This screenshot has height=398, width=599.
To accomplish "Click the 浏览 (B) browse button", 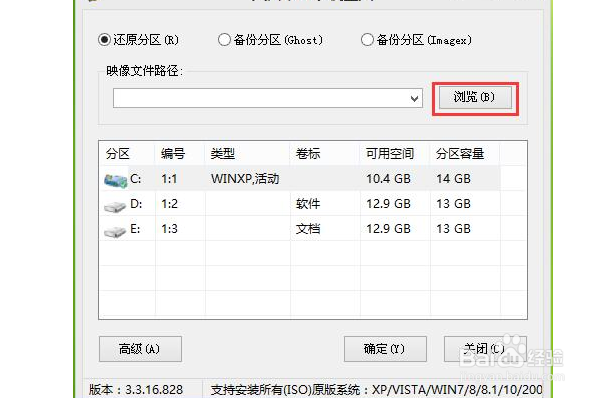I will 475,97.
